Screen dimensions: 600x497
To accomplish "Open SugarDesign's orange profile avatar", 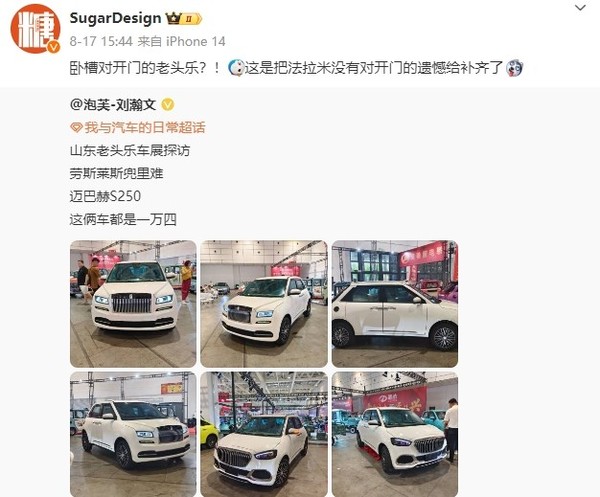I will (35, 29).
